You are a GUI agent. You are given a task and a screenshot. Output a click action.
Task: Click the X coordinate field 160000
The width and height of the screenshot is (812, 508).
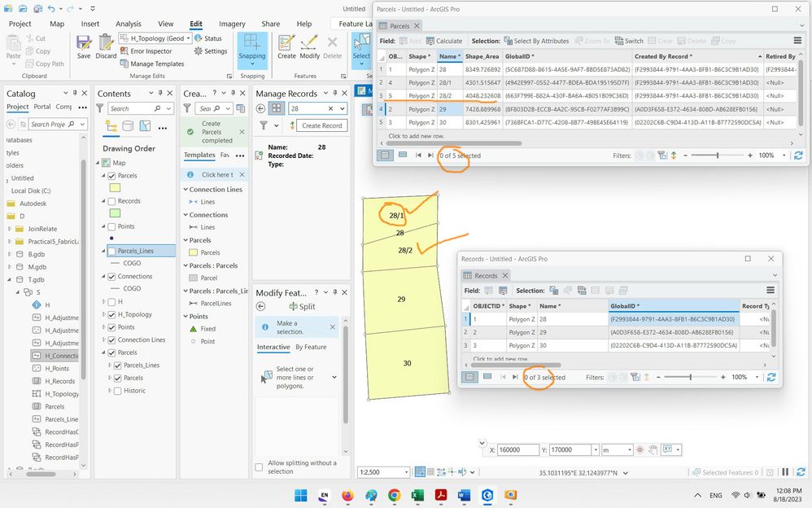(x=517, y=450)
